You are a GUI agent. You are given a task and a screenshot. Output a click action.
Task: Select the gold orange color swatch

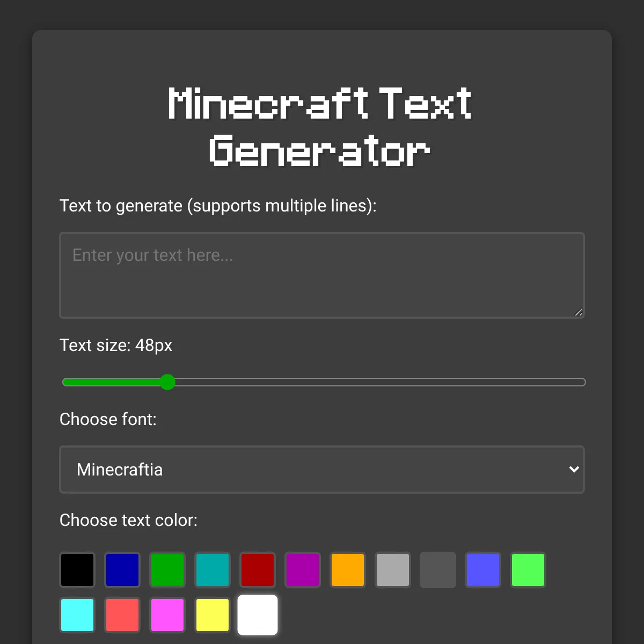point(348,570)
